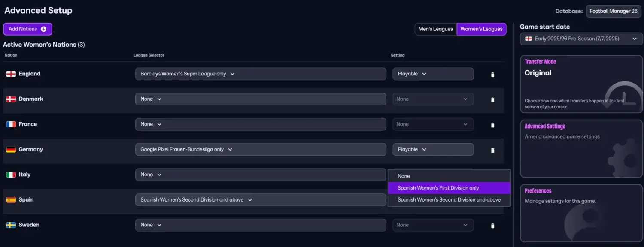Screen dimensions: 644x247
Task: Click the Germany flag icon
Action: [x=11, y=150]
